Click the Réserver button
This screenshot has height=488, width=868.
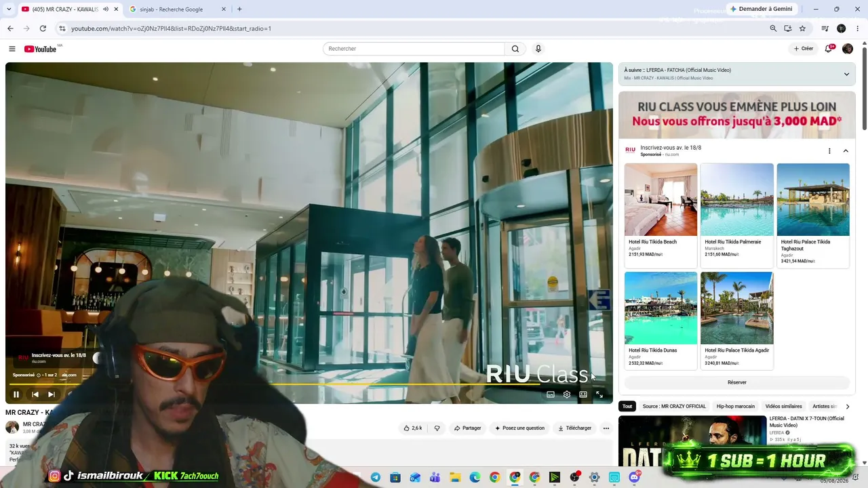(737, 382)
